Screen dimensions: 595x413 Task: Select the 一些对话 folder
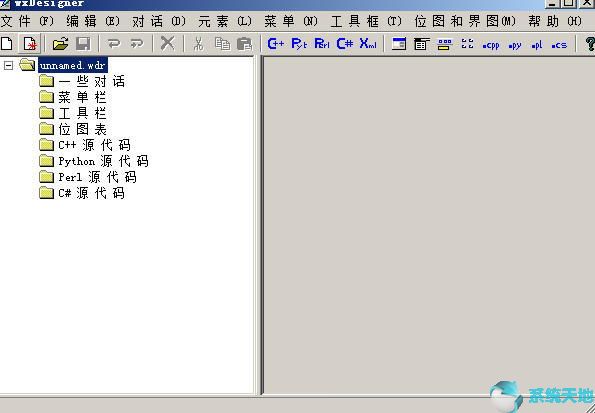pos(91,81)
